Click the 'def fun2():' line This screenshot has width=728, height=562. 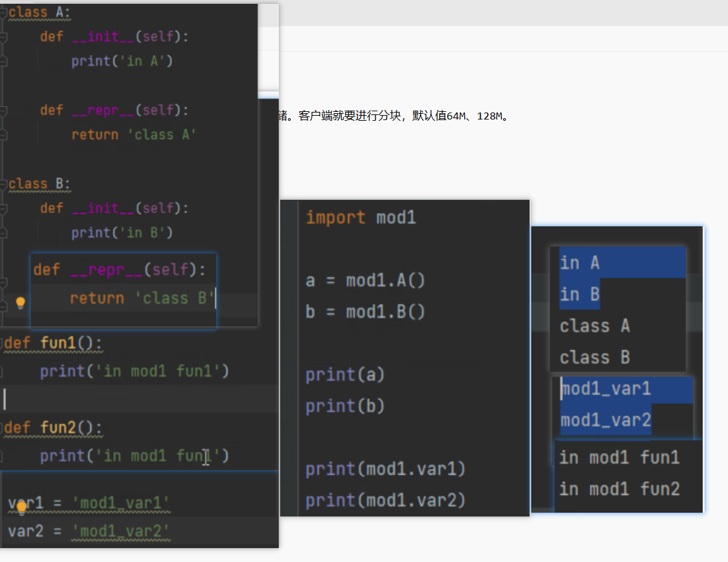[x=53, y=427]
